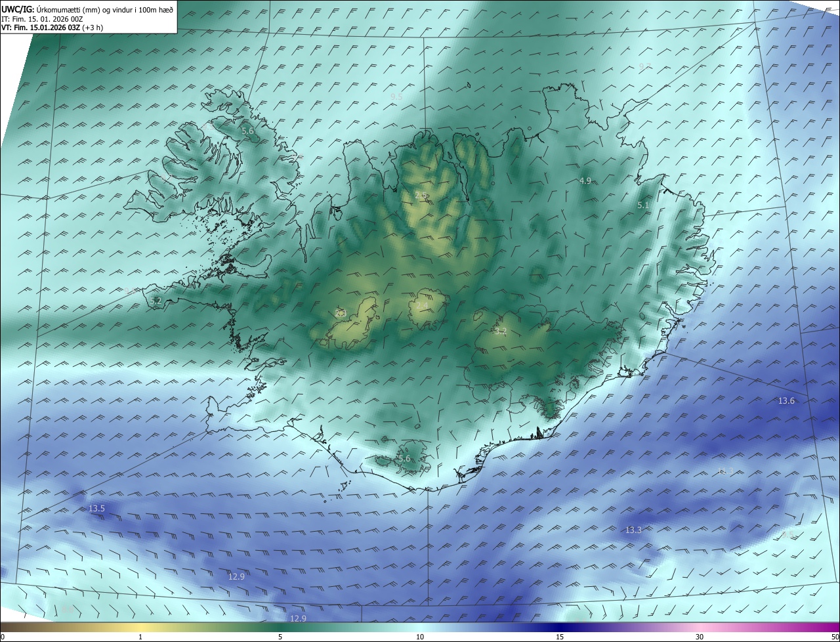Click the faint 11.3 value in the southeast sea
This screenshot has width=840, height=642.
click(x=726, y=471)
